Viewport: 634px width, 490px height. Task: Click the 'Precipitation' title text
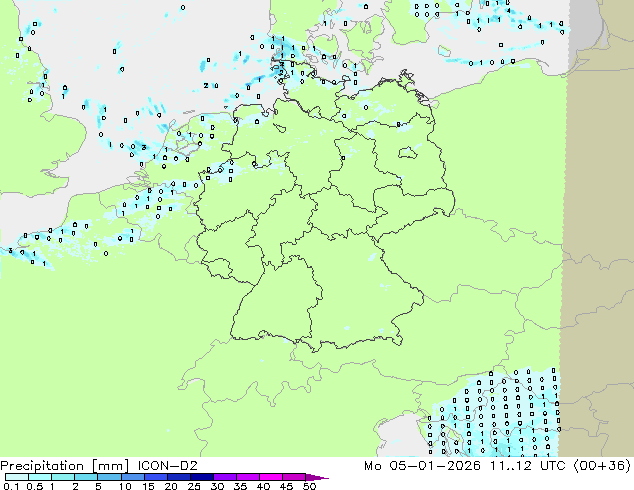tap(42, 466)
